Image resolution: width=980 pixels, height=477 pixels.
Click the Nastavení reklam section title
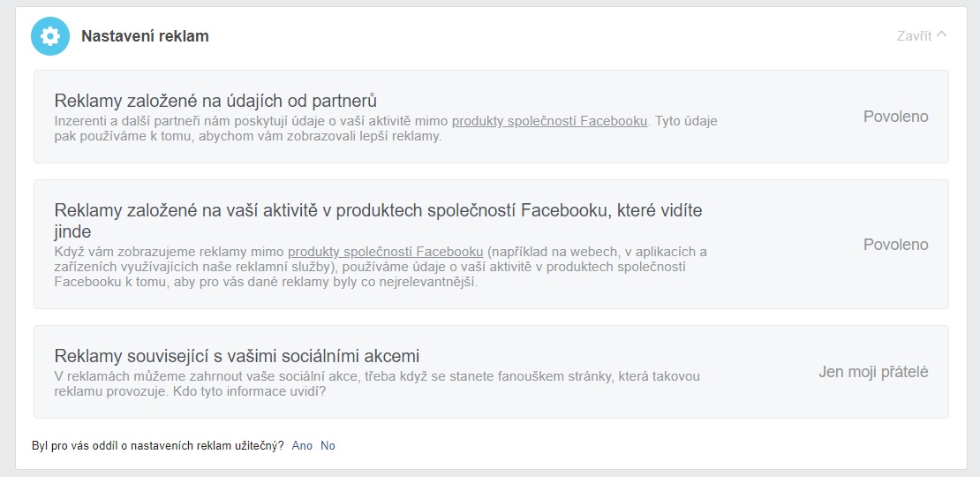coord(145,36)
